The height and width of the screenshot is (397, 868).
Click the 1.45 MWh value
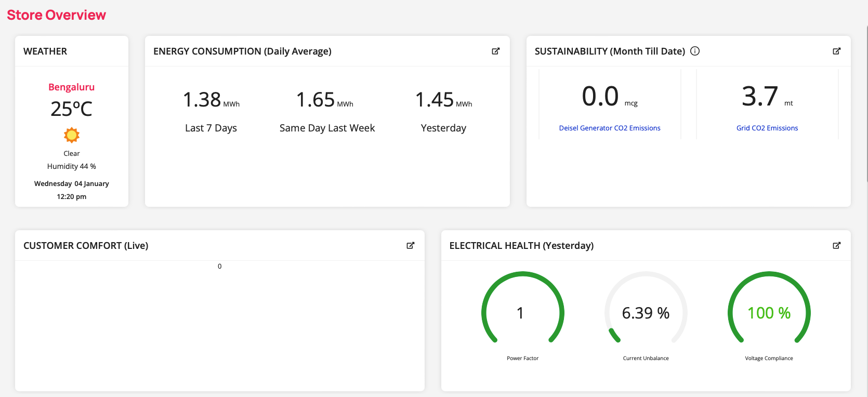pyautogui.click(x=444, y=99)
